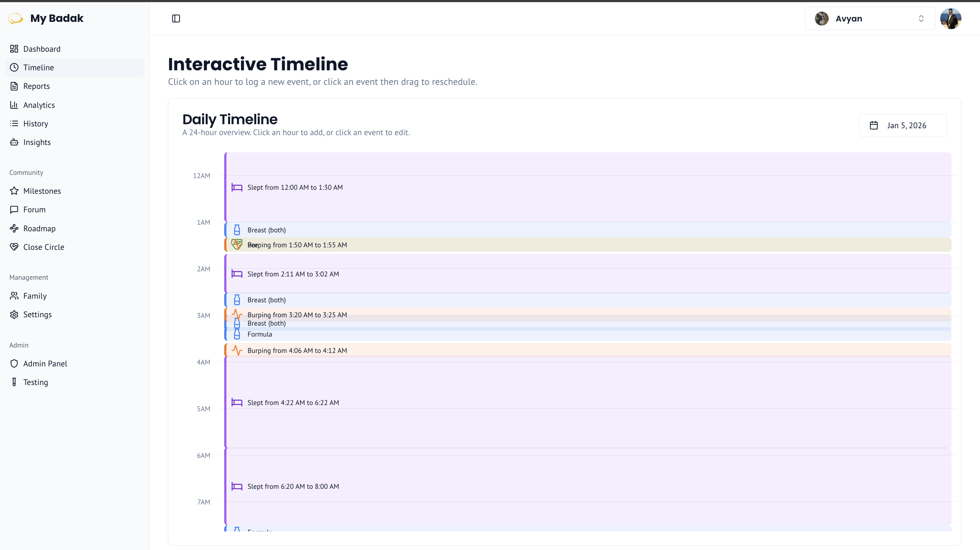980x550 pixels.
Task: Open the Avyan child selector dropdown
Action: [869, 19]
